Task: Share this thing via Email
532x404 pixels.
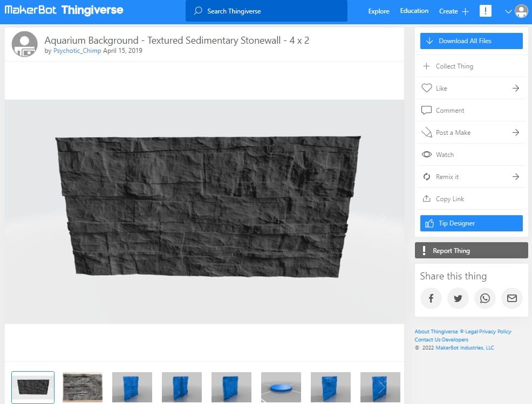Action: point(511,298)
